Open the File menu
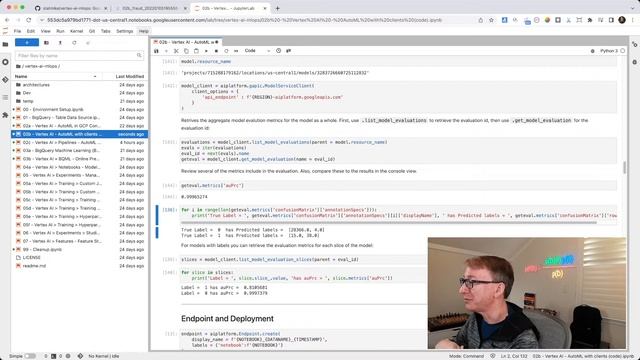This screenshot has width=640, height=360. click(18, 31)
